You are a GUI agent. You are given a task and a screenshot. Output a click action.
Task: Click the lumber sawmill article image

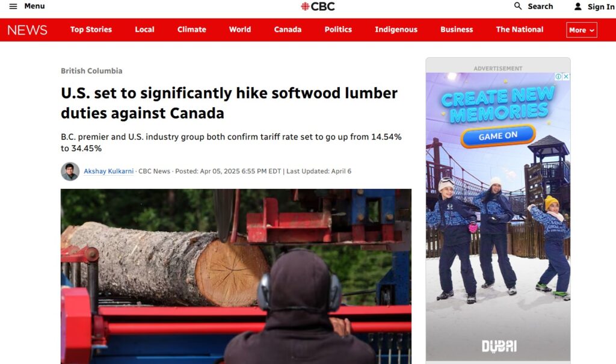[236, 276]
